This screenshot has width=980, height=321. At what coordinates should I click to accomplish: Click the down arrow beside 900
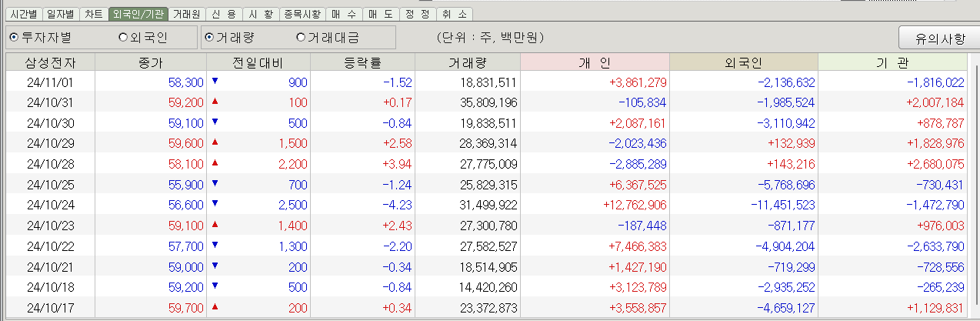tap(215, 80)
